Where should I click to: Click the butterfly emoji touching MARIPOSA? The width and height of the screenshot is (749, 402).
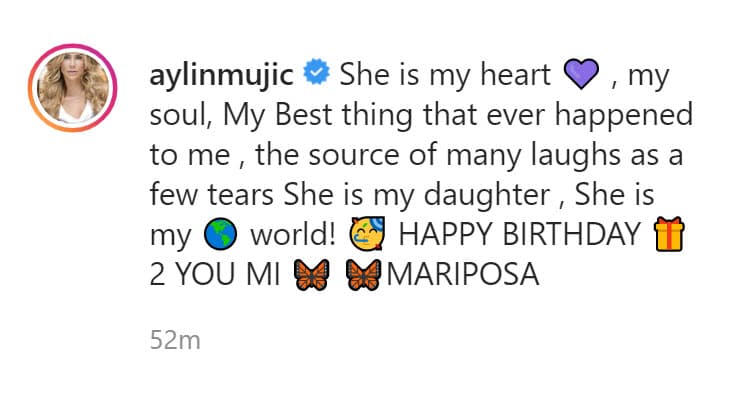(363, 275)
